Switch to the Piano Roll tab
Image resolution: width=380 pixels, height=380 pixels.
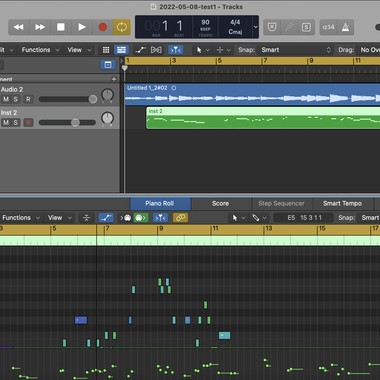[x=160, y=203]
